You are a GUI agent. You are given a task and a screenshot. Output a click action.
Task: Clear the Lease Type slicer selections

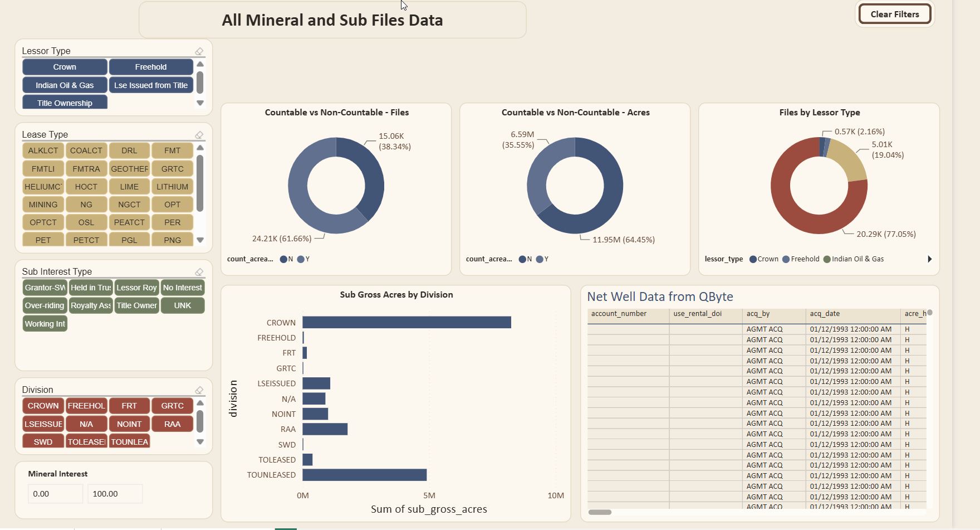(x=199, y=135)
